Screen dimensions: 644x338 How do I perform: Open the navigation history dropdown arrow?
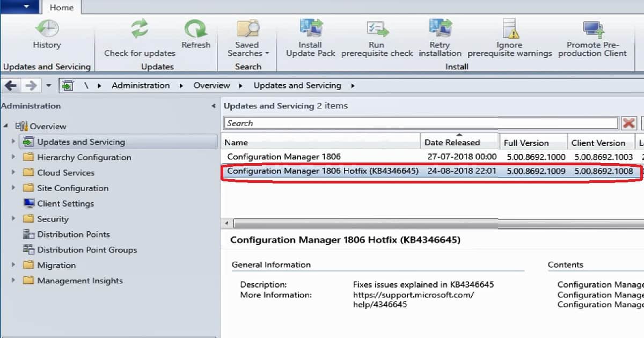click(x=48, y=86)
